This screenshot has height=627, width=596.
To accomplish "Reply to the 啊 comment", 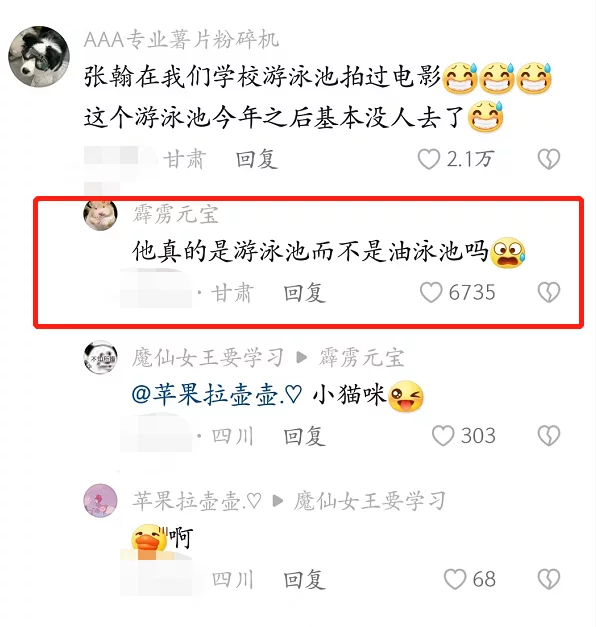I will 304,579.
